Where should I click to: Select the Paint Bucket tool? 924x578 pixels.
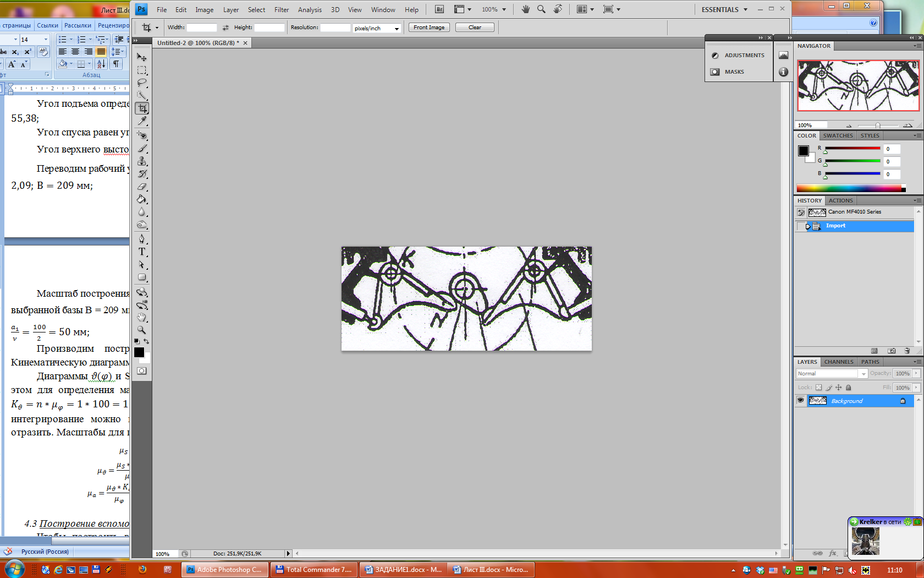click(142, 199)
